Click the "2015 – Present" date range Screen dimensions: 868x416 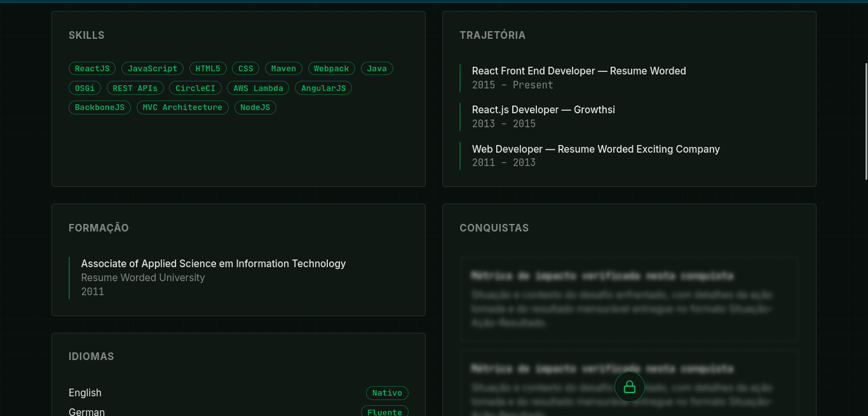coord(513,85)
